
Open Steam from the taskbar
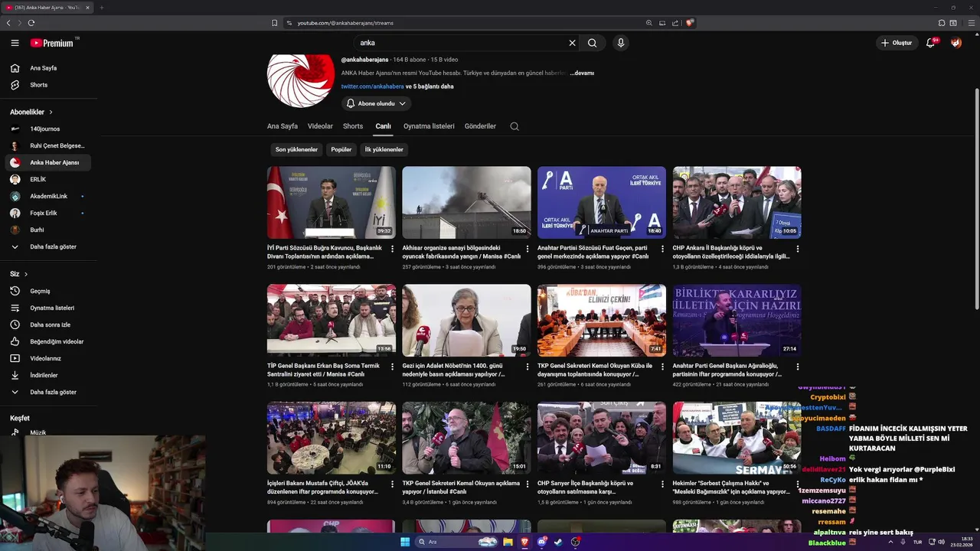pos(558,542)
